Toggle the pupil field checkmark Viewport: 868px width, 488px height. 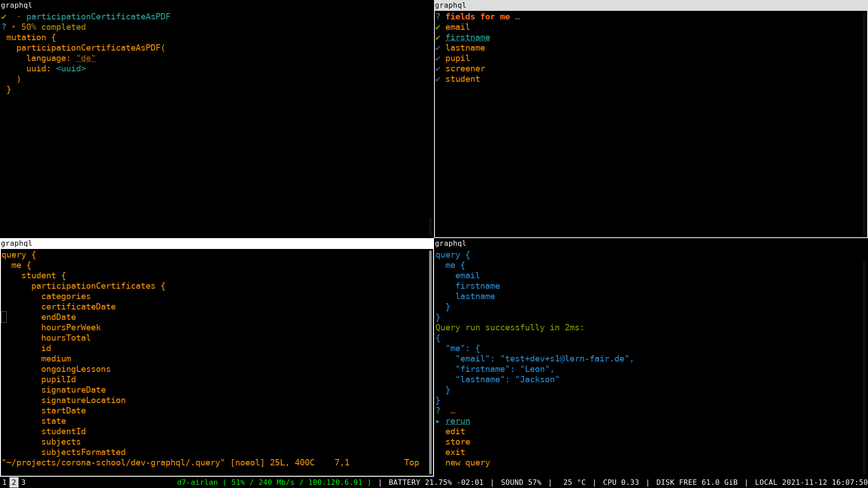click(x=438, y=58)
